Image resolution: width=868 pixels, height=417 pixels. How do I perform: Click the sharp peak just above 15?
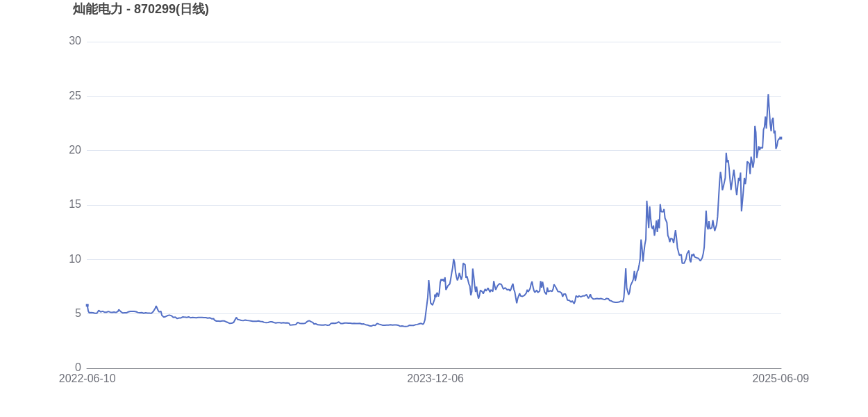point(646,202)
